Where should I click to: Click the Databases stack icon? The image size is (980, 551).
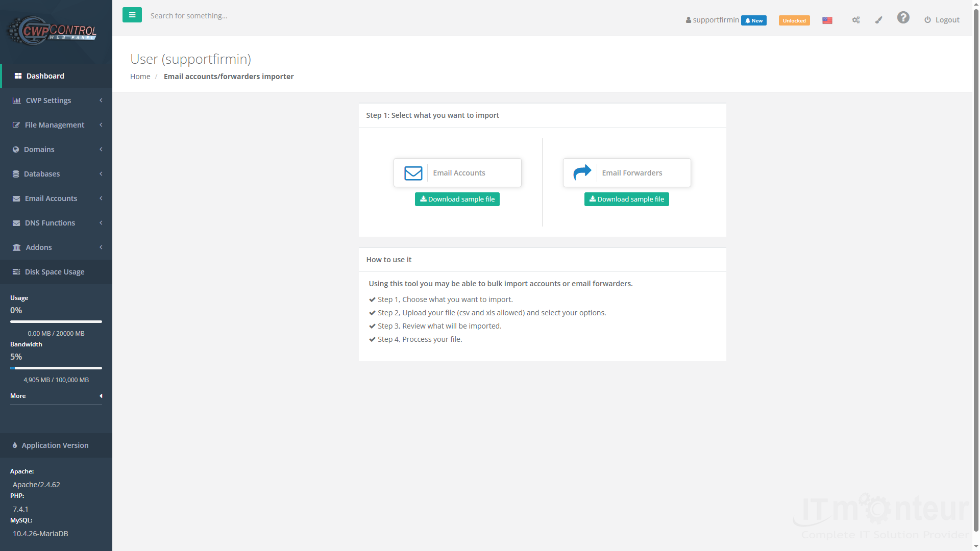coord(16,174)
